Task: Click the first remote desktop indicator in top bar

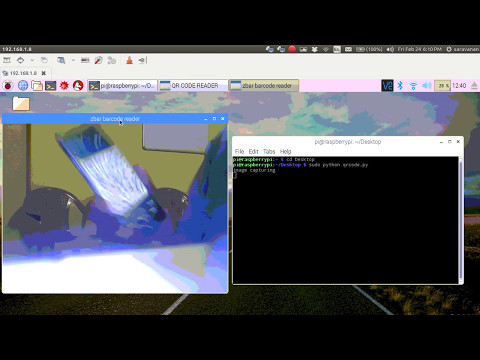Action: (270, 49)
